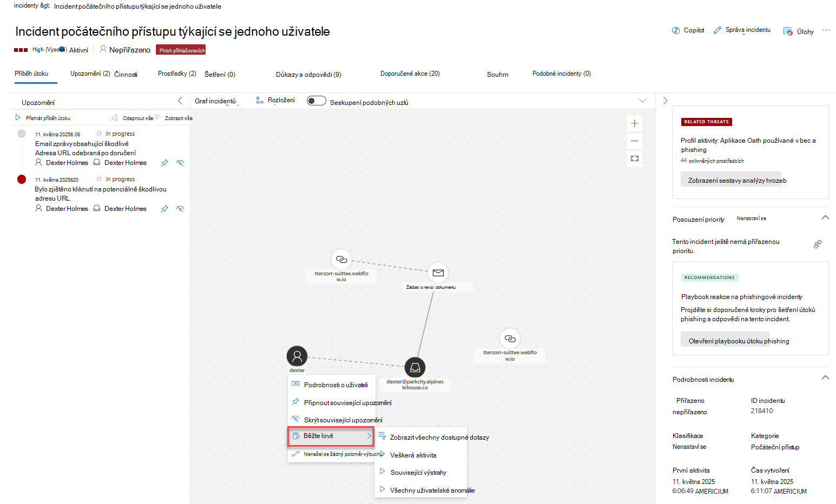Fit graph to screen icon
Screen dimensions: 836x504
[635, 158]
